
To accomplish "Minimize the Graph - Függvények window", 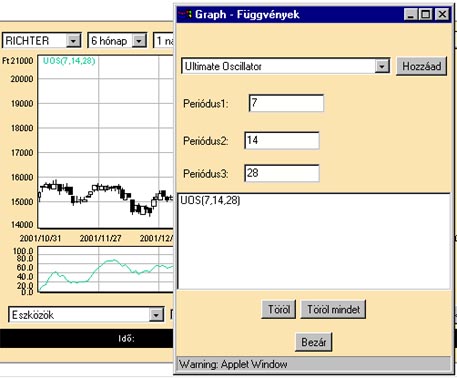I will click(x=411, y=14).
